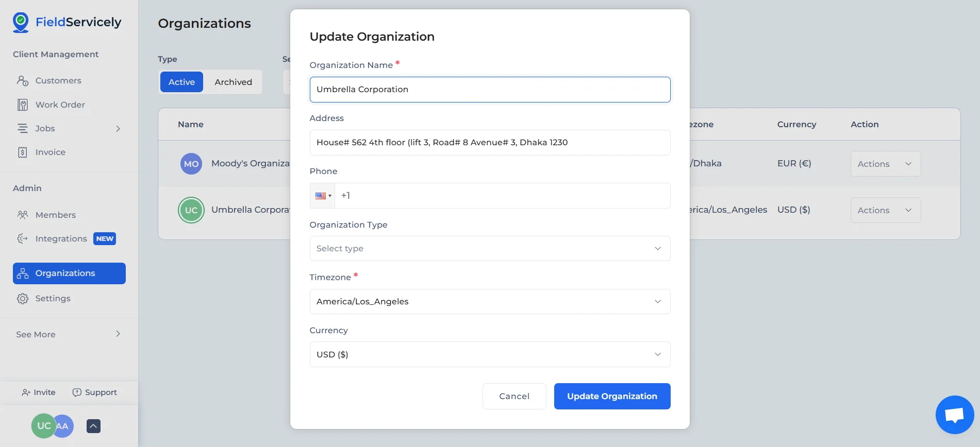
Task: Switch to the Active tab
Action: coord(181,82)
